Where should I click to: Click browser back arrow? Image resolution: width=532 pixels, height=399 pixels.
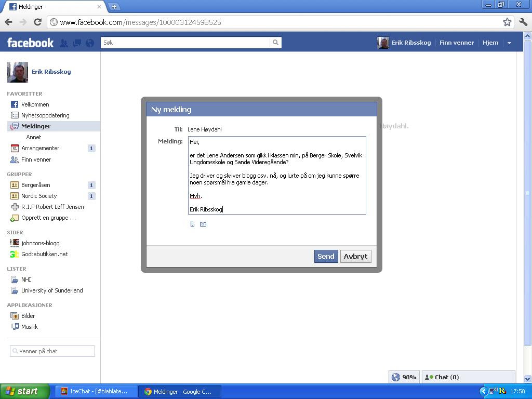[9, 22]
